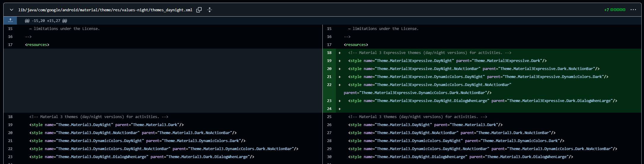Click the Material 3 Expressive themes comment line
The height and width of the screenshot is (164, 644).
[x=430, y=53]
